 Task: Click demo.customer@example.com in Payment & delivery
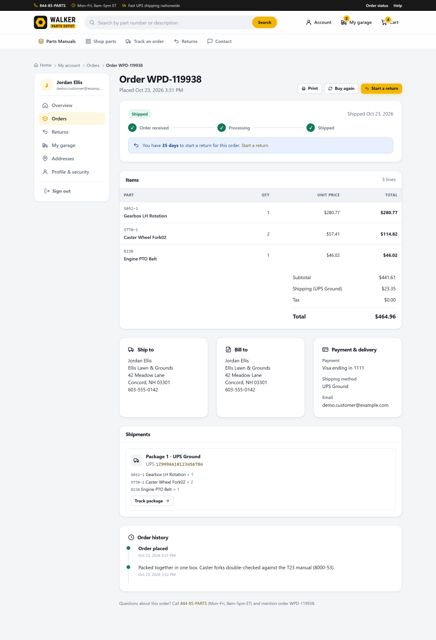[x=355, y=405]
